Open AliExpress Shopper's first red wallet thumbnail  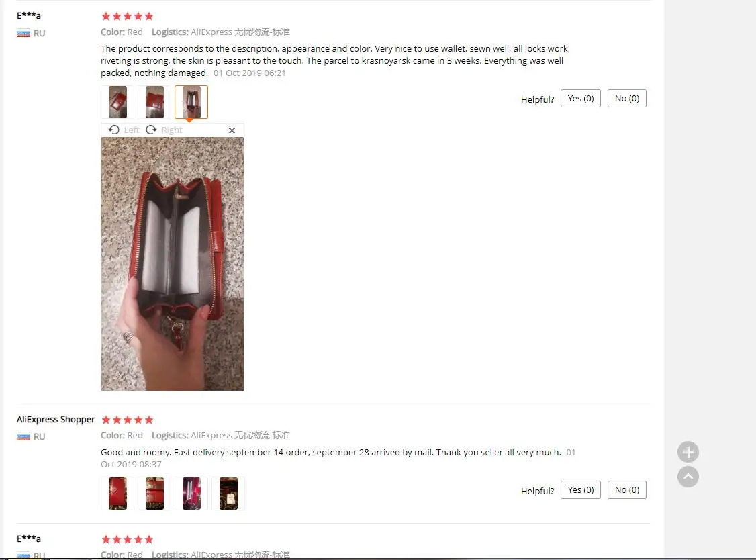click(117, 494)
